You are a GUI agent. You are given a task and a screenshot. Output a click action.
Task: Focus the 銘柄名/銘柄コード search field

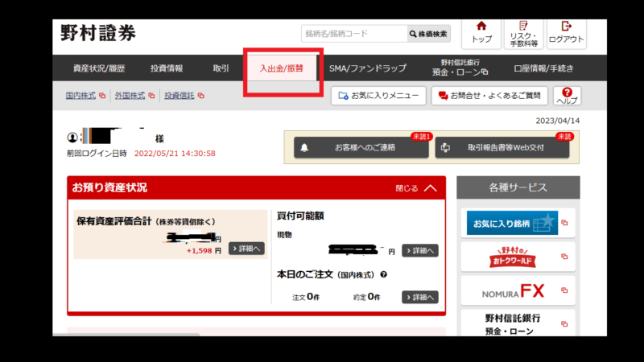coord(354,34)
